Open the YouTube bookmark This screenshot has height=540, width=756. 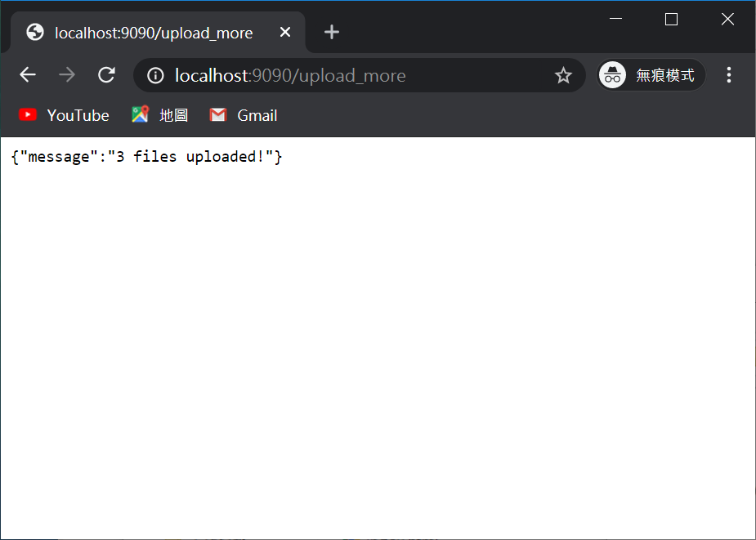coord(64,115)
